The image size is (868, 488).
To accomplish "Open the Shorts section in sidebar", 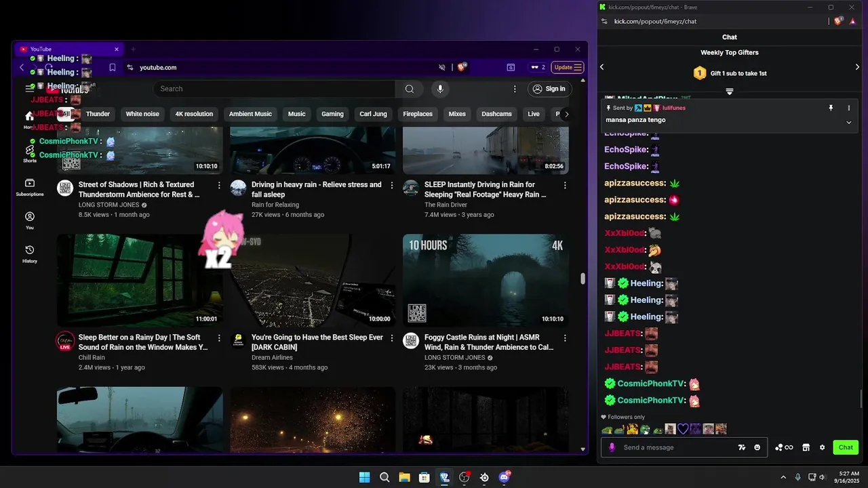I will [30, 154].
